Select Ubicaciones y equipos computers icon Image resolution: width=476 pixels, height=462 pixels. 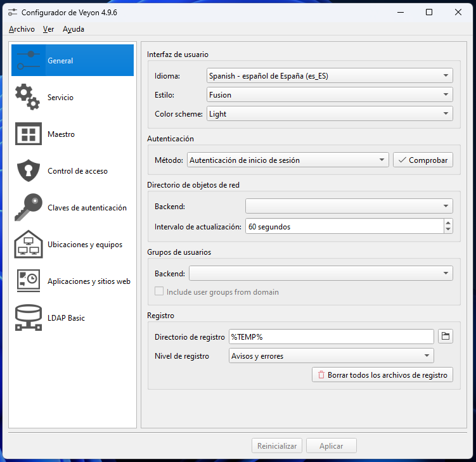(29, 245)
